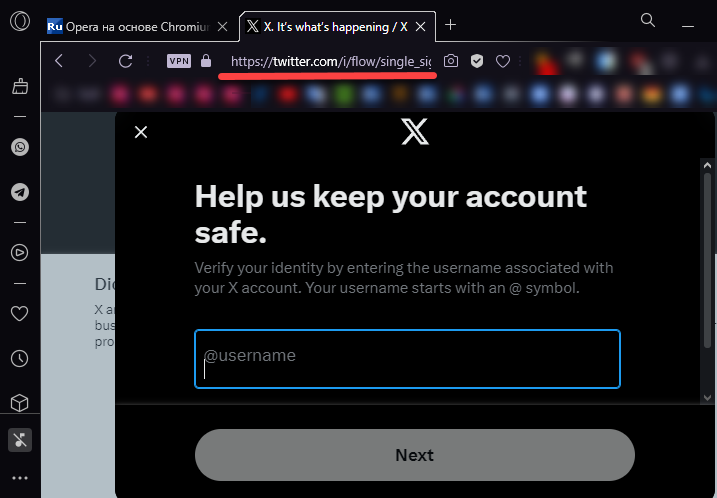Close the Opera на основе Chromium tab
The width and height of the screenshot is (717, 498).
[x=223, y=27]
